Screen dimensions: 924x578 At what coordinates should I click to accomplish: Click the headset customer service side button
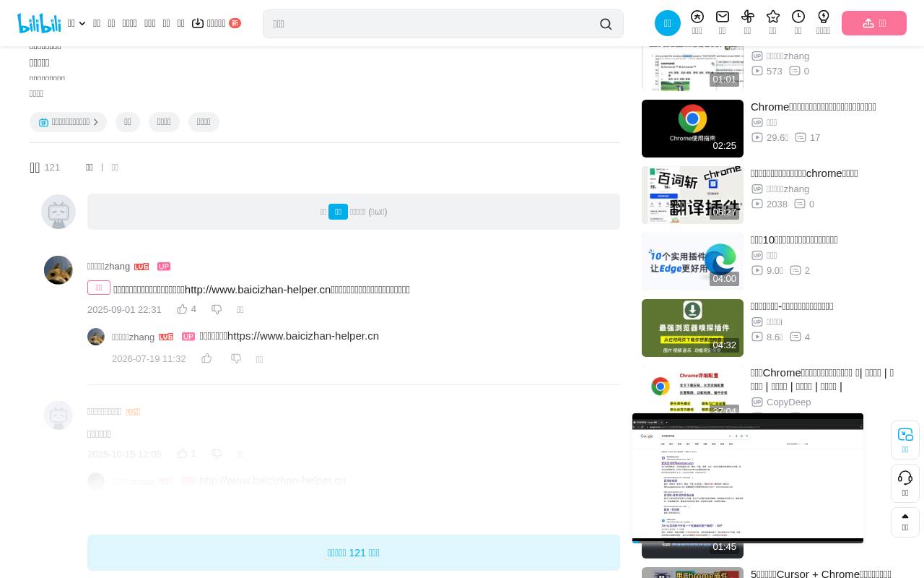click(905, 483)
